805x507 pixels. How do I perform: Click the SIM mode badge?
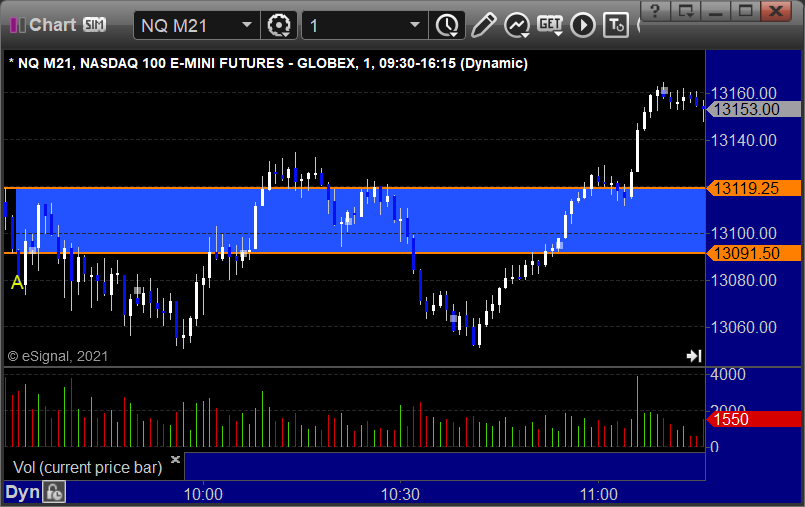[x=94, y=25]
